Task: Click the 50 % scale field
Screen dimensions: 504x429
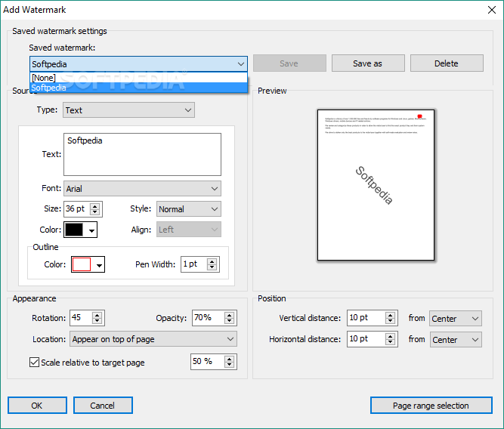Action: pos(208,362)
